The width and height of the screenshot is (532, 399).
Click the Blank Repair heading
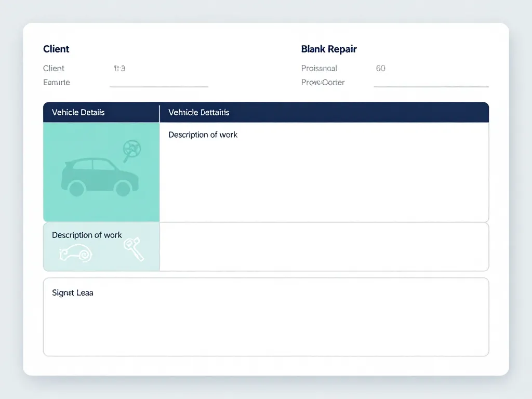click(329, 49)
